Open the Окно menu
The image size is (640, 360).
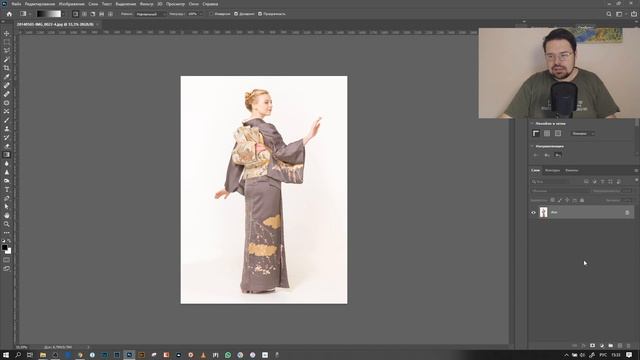click(193, 4)
